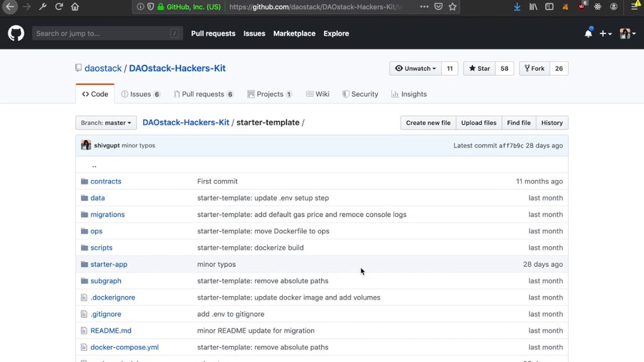Open page actions three-dots menu
Image resolution: width=644 pixels, height=362 pixels.
tap(424, 7)
